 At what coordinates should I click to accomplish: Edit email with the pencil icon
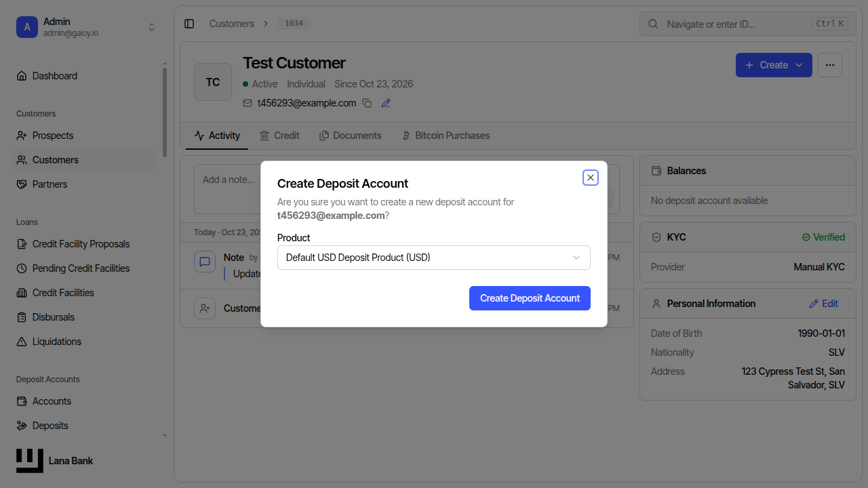pyautogui.click(x=386, y=103)
